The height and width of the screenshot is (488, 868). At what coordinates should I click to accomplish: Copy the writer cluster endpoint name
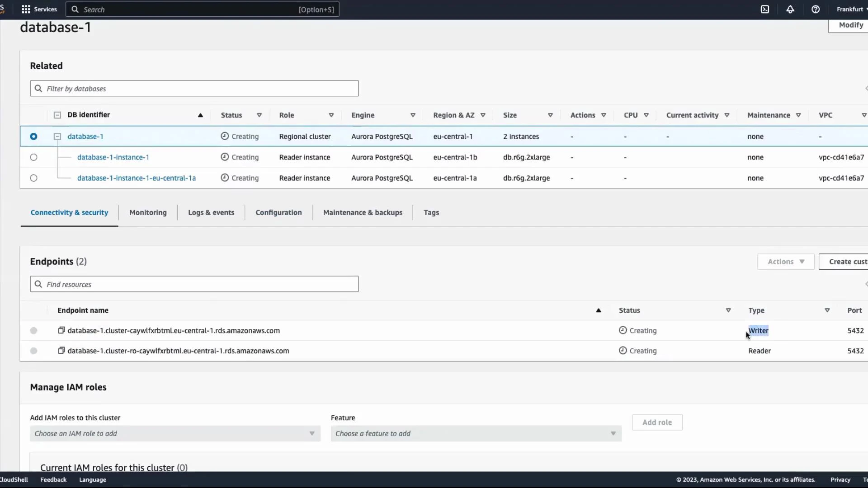point(61,330)
